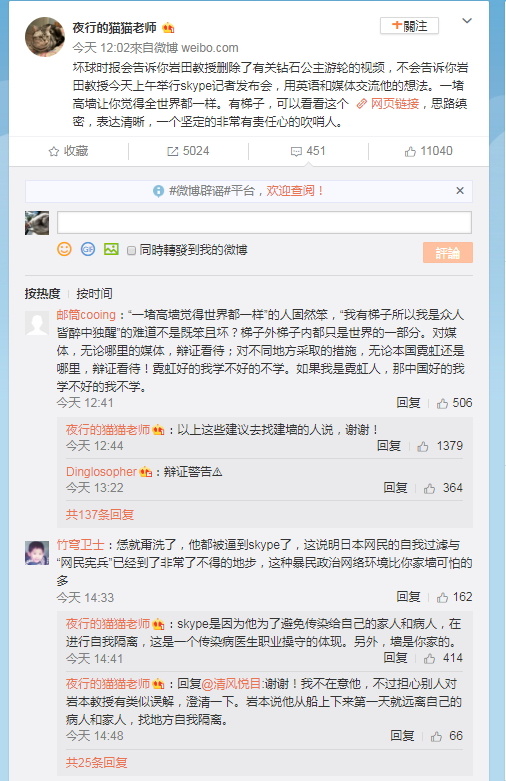Sort comments by 按时间
This screenshot has height=781, width=506.
[94, 294]
